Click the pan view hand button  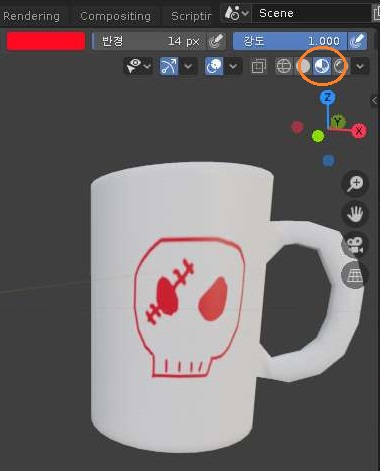pyautogui.click(x=355, y=214)
